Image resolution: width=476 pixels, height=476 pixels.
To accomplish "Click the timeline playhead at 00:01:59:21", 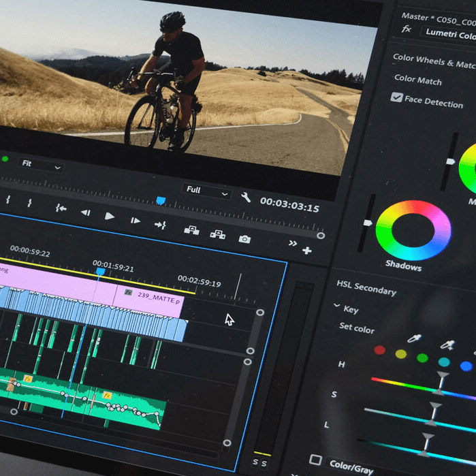I will pyautogui.click(x=101, y=271).
